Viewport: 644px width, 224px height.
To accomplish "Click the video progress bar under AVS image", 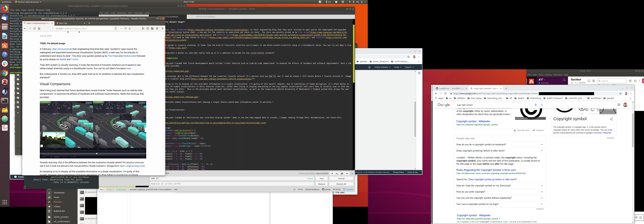I will tap(92, 153).
